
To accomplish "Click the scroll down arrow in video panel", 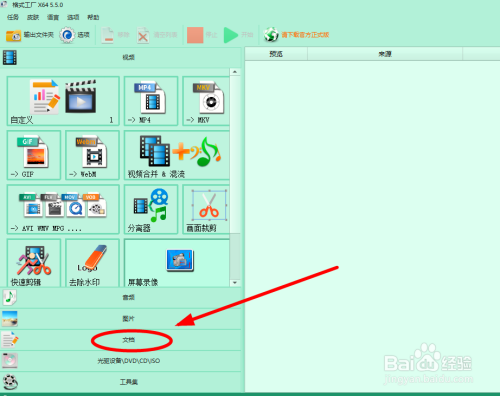I will [235, 283].
